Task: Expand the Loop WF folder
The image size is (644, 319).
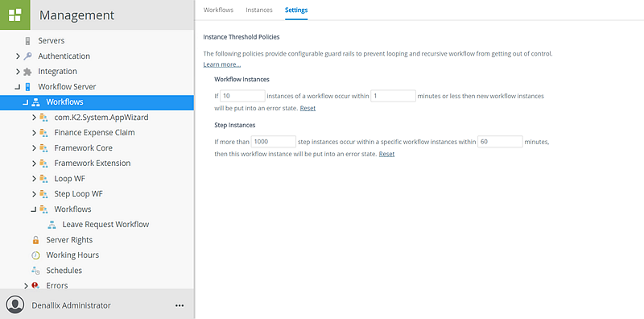Action: click(34, 179)
